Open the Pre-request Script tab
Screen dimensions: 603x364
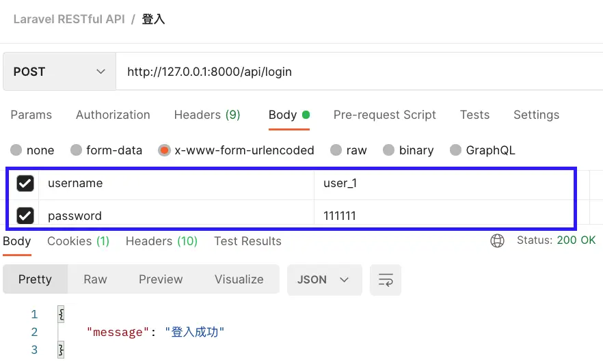(384, 115)
